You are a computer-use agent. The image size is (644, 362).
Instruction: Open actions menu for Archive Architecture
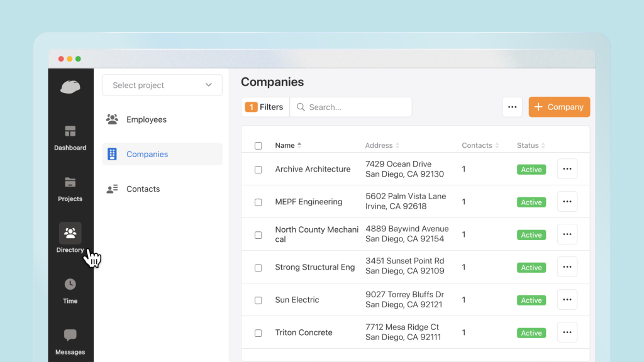point(567,169)
